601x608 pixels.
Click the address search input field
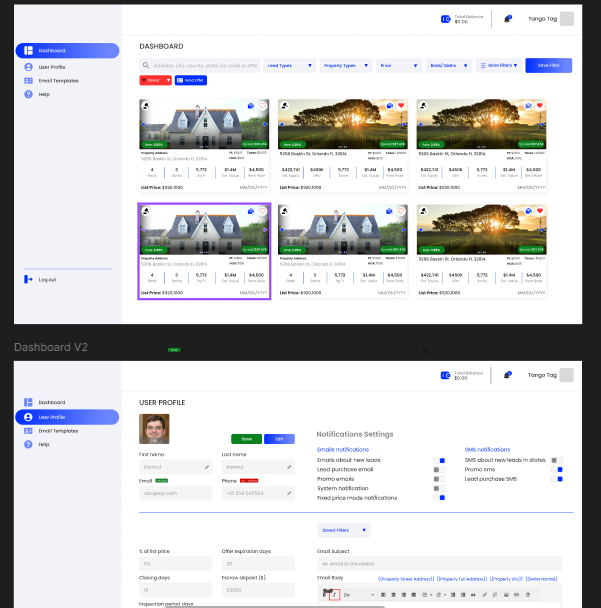(x=200, y=65)
